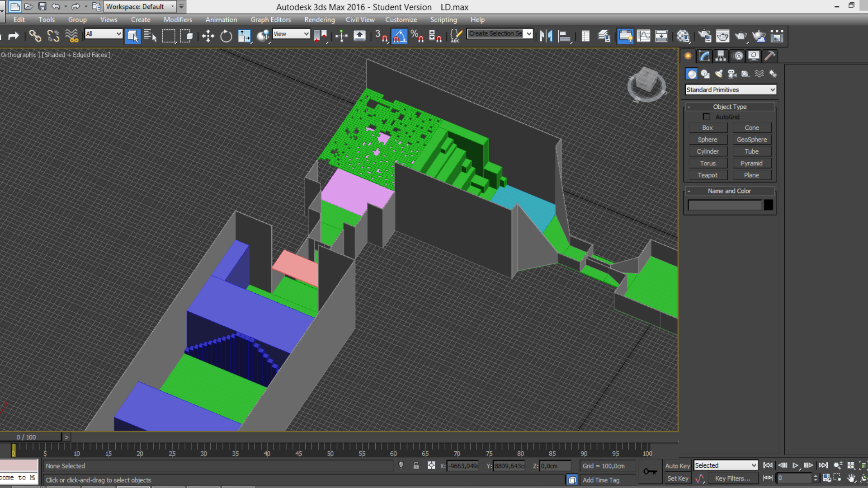
Task: Select the Select and Rotate tool
Action: pos(226,36)
